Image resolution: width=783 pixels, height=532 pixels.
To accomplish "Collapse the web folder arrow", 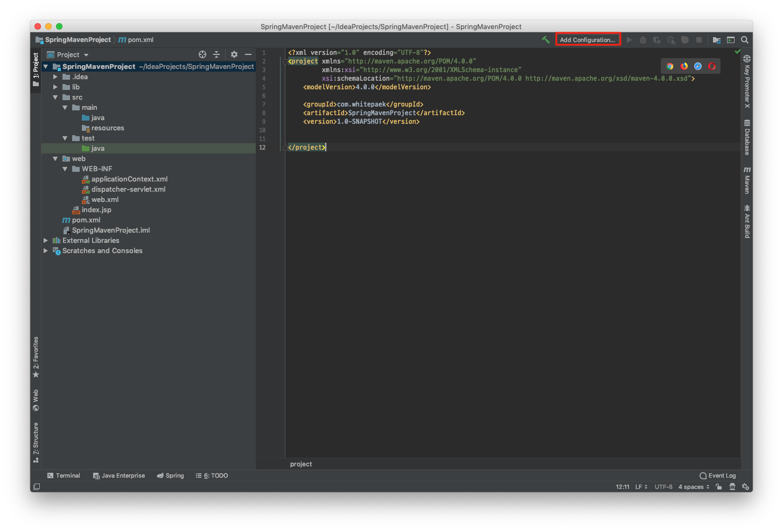I will pyautogui.click(x=55, y=159).
